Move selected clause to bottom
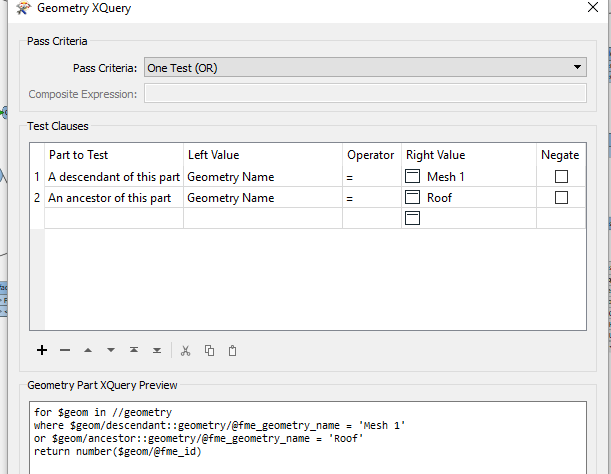Screen dimensions: 611x474 click(x=157, y=350)
